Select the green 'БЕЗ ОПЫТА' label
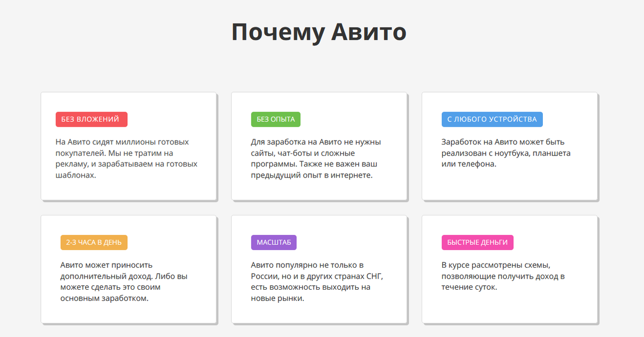This screenshot has width=644, height=337. (275, 119)
